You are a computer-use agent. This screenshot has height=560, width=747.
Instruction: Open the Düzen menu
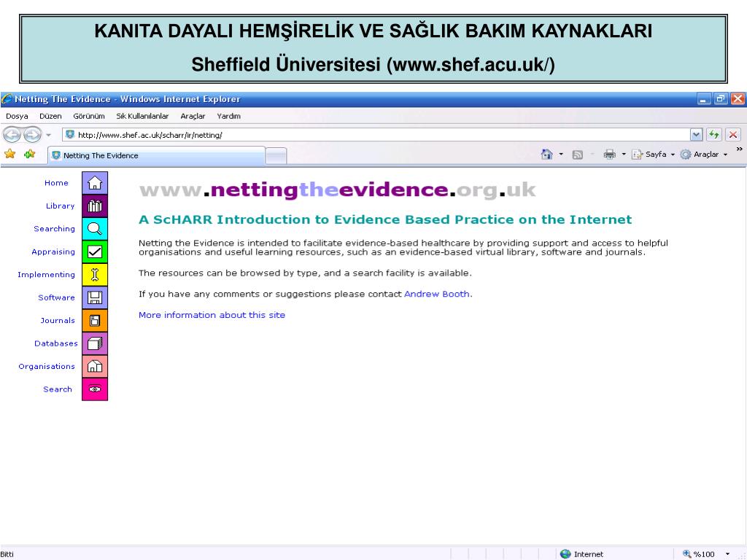(x=50, y=116)
